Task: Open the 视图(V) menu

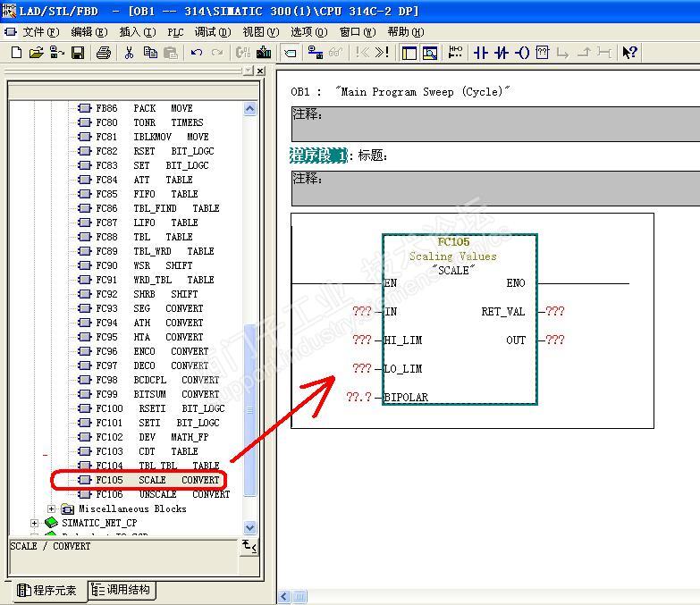Action: click(261, 31)
